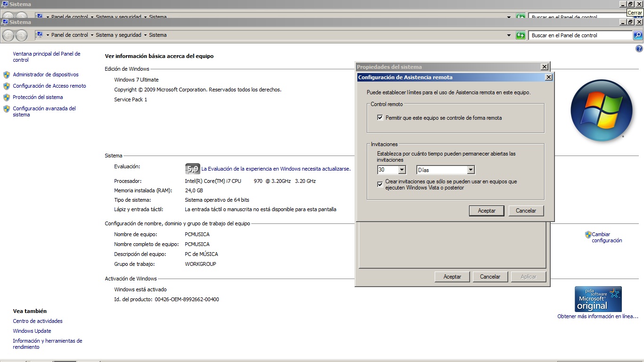Refresh the front Sistema window with the green button
This screenshot has width=644, height=362.
click(x=520, y=35)
